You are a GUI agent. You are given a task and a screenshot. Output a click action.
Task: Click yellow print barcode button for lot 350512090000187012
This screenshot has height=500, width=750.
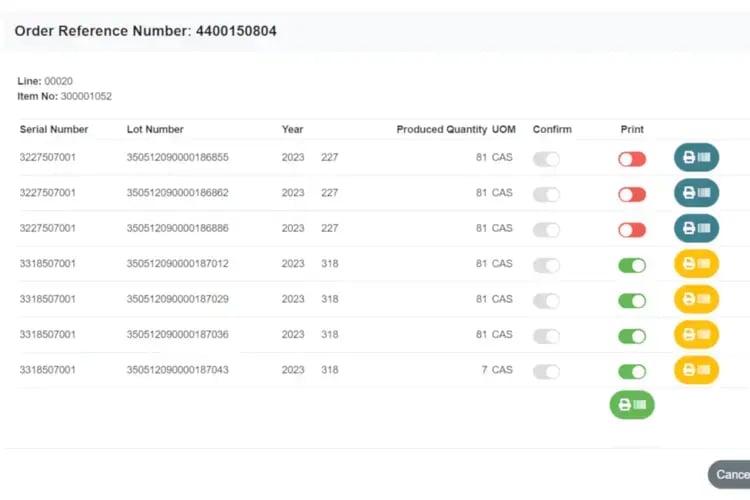tap(696, 264)
